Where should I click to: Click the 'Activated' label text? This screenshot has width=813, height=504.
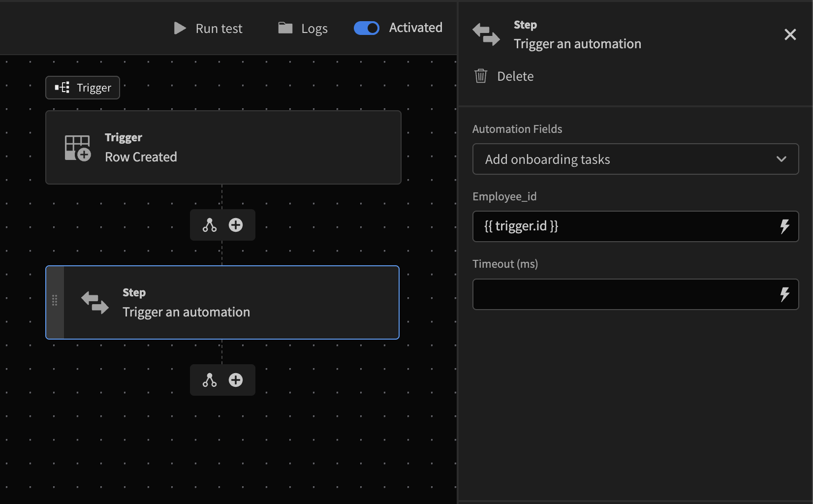point(415,28)
